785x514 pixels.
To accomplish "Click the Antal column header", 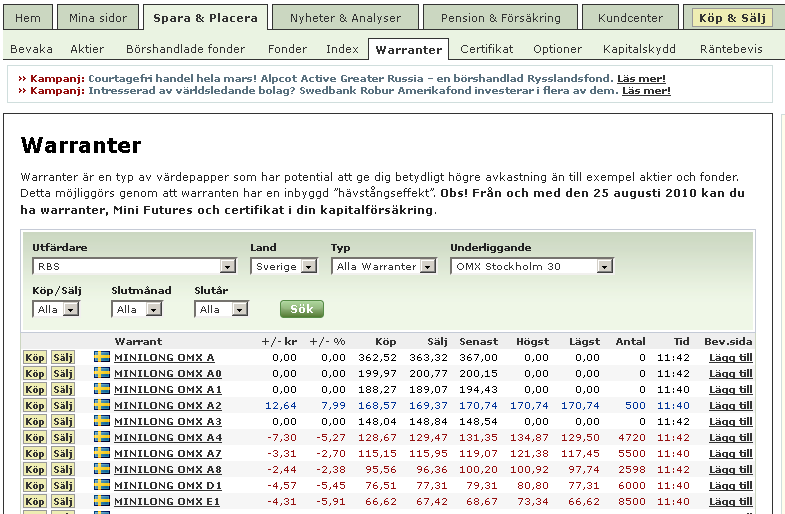I will (x=630, y=341).
